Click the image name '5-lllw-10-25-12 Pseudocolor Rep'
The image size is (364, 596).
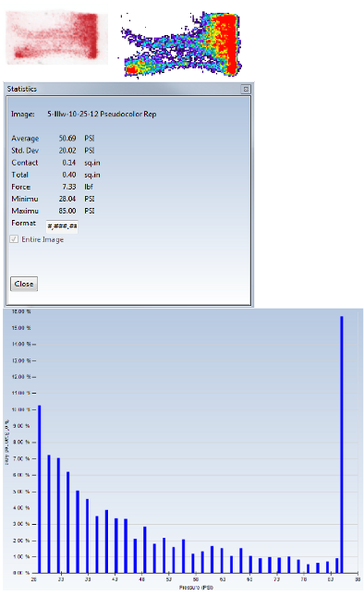click(102, 114)
